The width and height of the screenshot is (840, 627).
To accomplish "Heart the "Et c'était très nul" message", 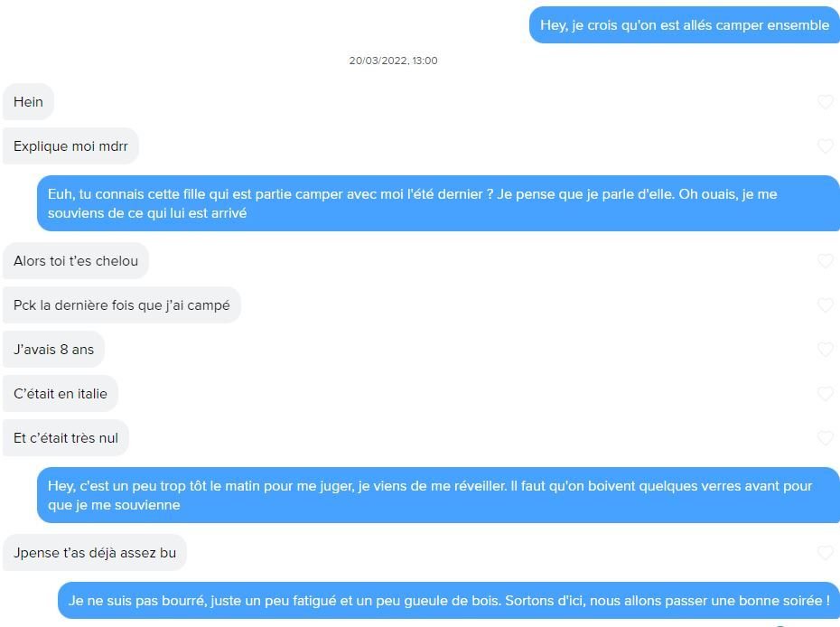I will [826, 438].
